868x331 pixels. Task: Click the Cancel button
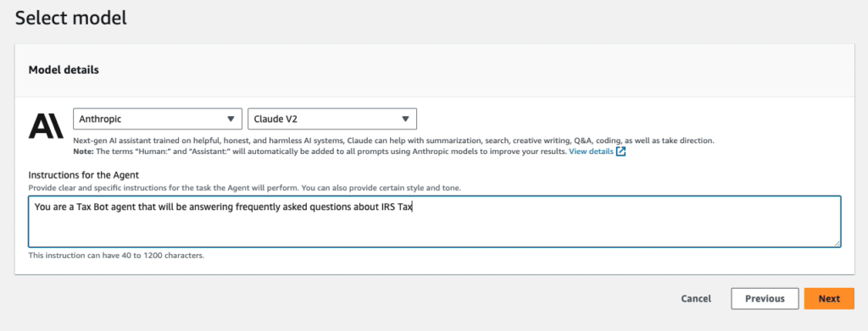coord(696,298)
